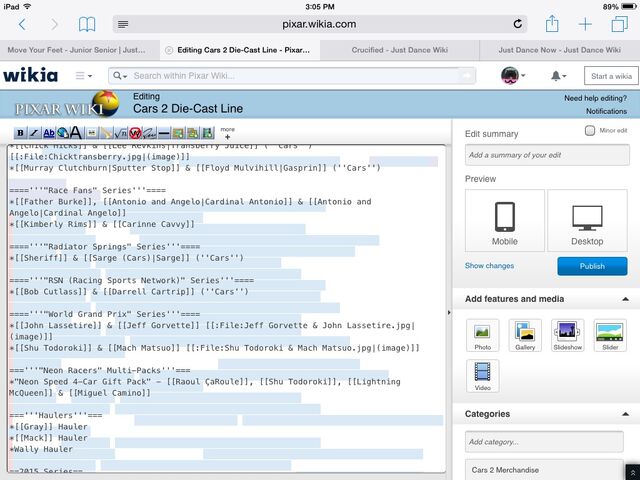Screen dimensions: 640x480
Task: Insert math formula (square root icon)
Action: pos(121,133)
